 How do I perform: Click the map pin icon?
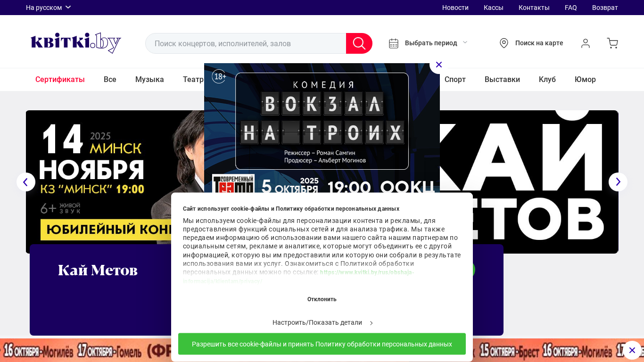pos(504,43)
